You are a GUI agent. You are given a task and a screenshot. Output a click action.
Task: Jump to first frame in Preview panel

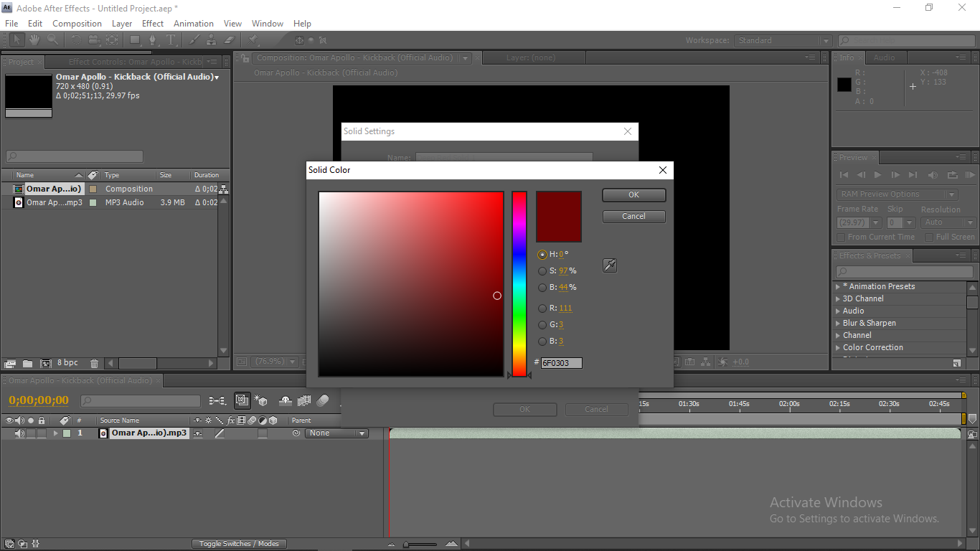click(x=844, y=175)
